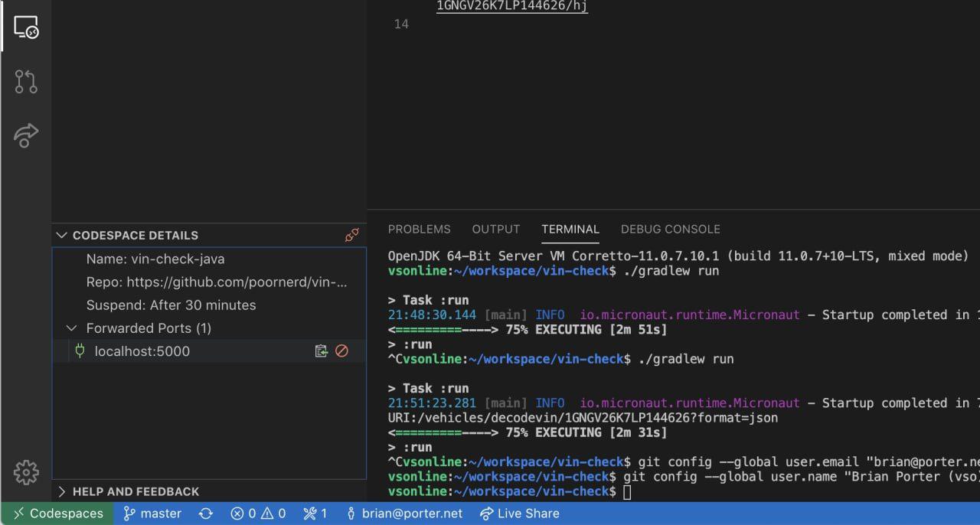Image resolution: width=980 pixels, height=525 pixels.
Task: Switch to the Output tab
Action: (x=496, y=230)
